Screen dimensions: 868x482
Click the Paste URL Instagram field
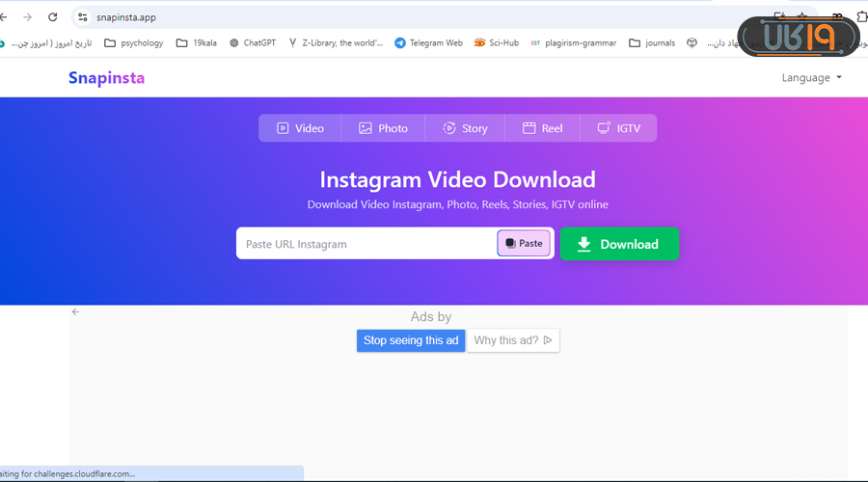(x=366, y=244)
